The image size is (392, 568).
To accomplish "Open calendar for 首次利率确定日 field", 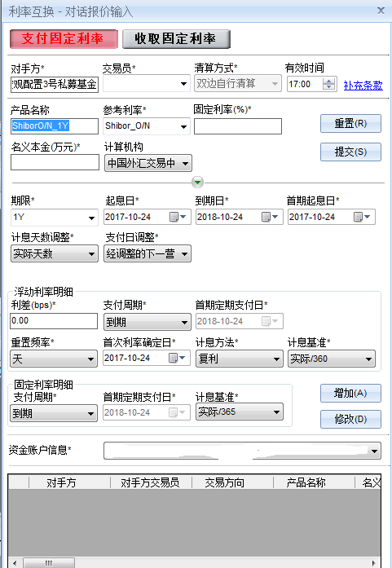I will point(177,358).
